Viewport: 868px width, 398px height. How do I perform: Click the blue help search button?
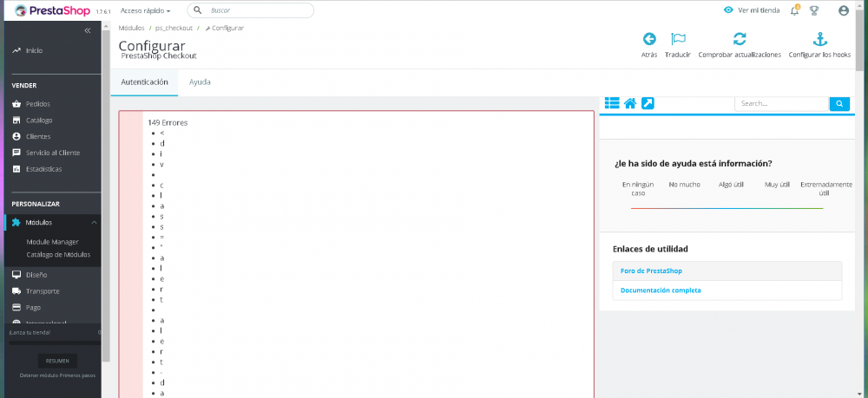pyautogui.click(x=839, y=103)
